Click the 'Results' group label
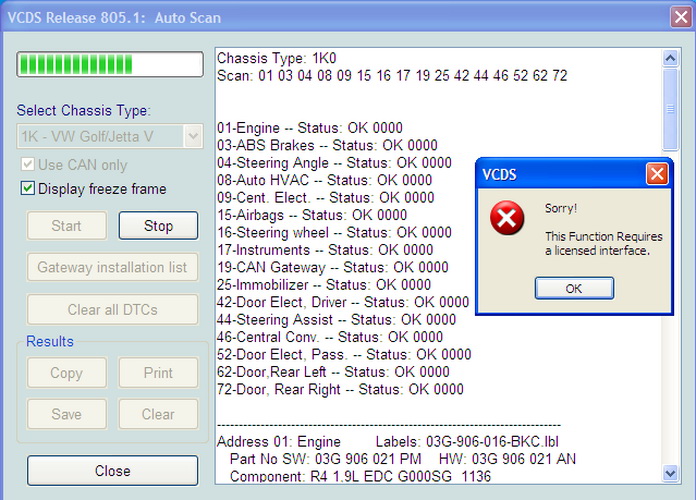This screenshot has width=696, height=500. [50, 341]
